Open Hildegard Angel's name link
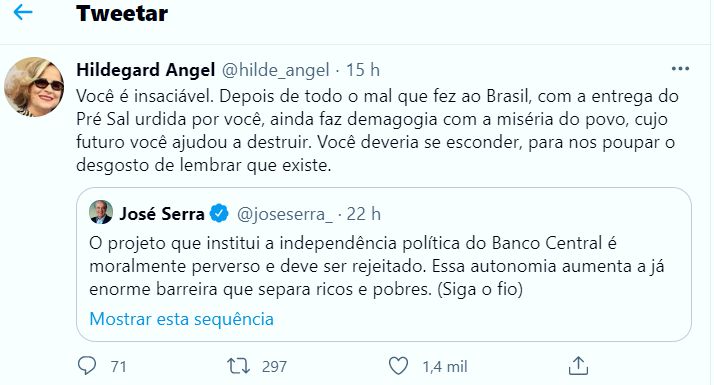 click(146, 70)
